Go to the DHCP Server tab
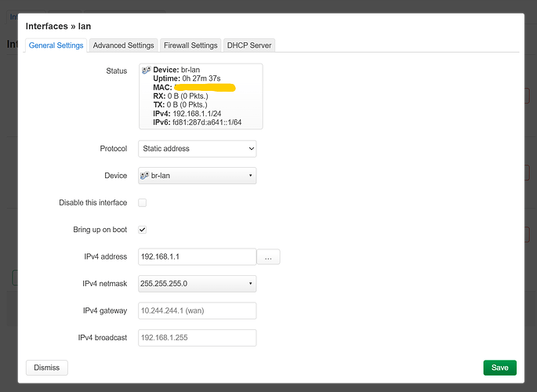 pyautogui.click(x=249, y=45)
